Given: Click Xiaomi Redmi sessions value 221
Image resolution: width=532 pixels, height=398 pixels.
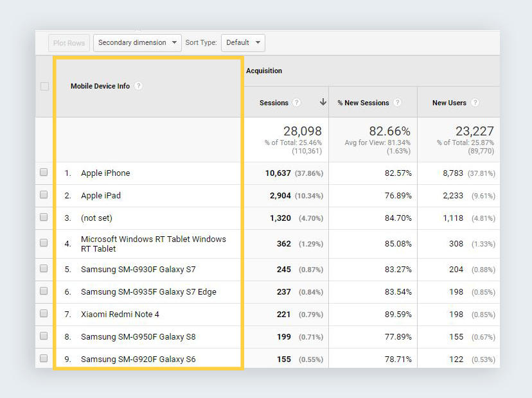Looking at the screenshot, I should click(x=283, y=315).
